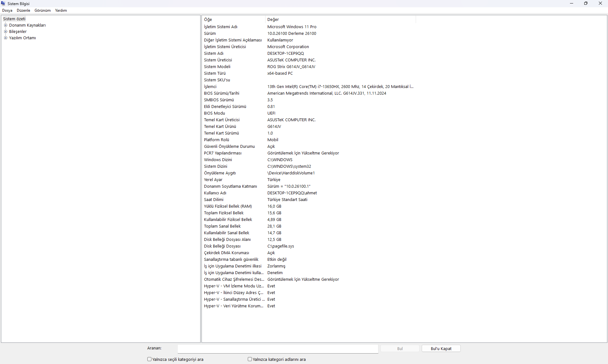Select the Platform Rolü row

309,140
